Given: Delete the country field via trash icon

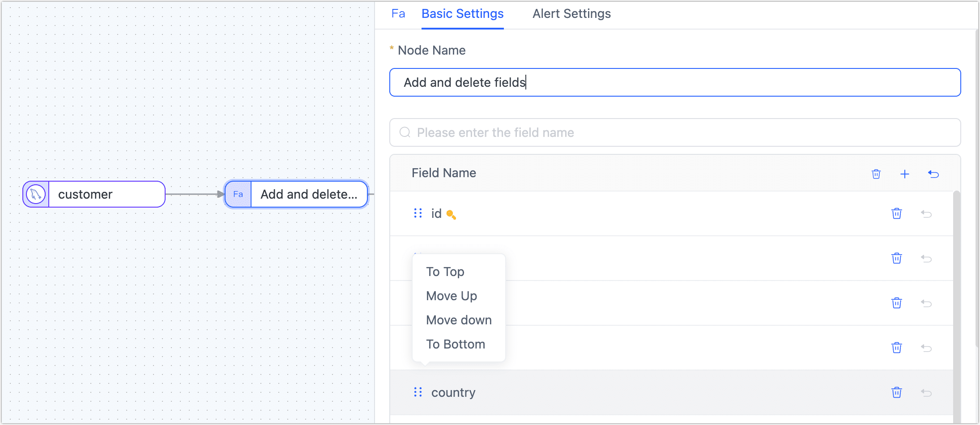Looking at the screenshot, I should click(896, 393).
